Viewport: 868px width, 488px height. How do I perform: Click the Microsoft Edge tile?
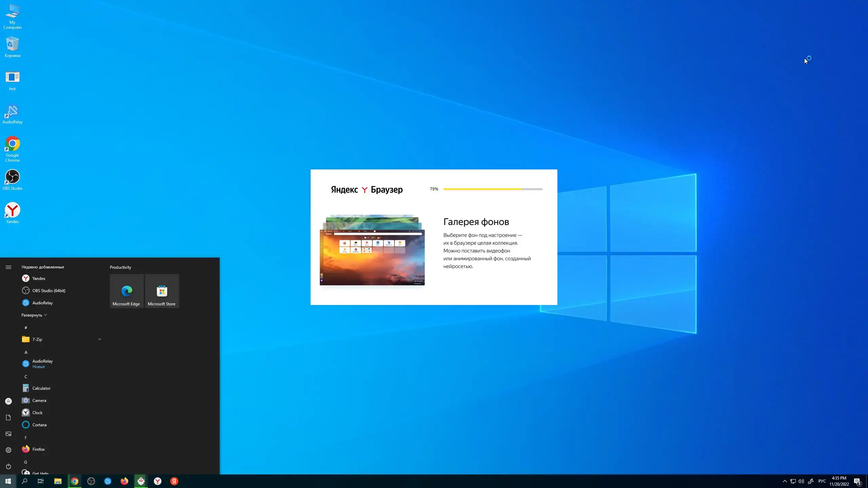[x=126, y=291]
